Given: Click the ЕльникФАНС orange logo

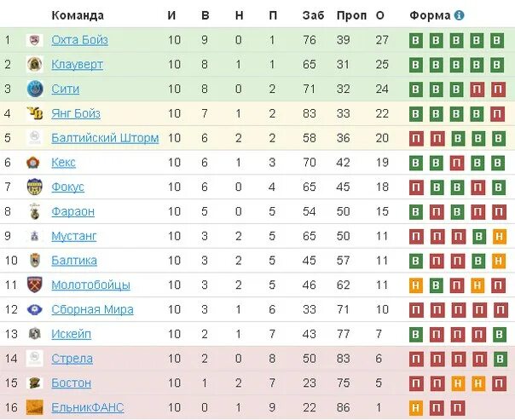Looking at the screenshot, I should click(x=35, y=407).
